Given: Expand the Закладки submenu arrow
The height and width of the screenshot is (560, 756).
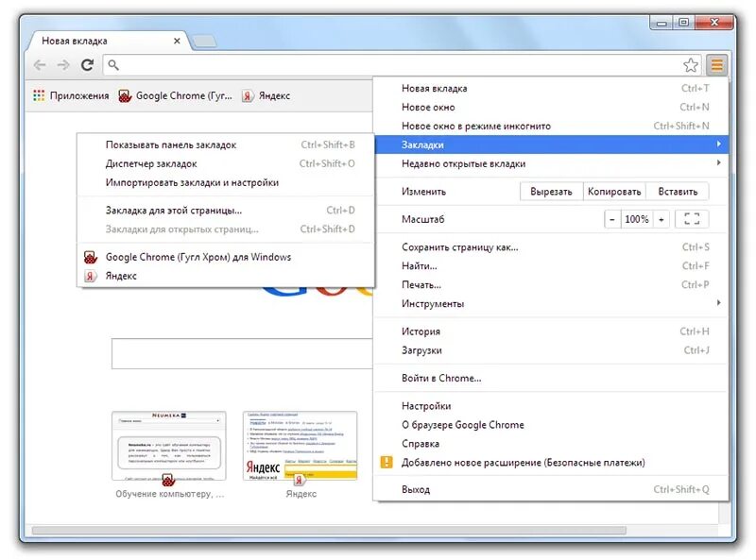Looking at the screenshot, I should 718,144.
